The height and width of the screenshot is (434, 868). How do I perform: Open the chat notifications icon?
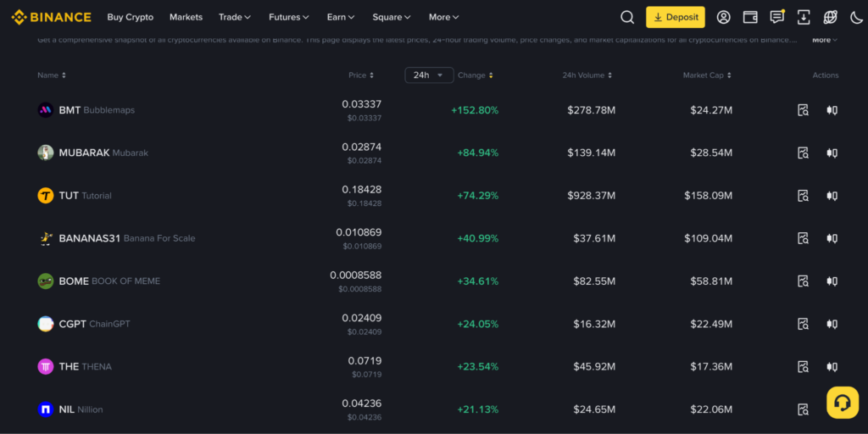[777, 17]
